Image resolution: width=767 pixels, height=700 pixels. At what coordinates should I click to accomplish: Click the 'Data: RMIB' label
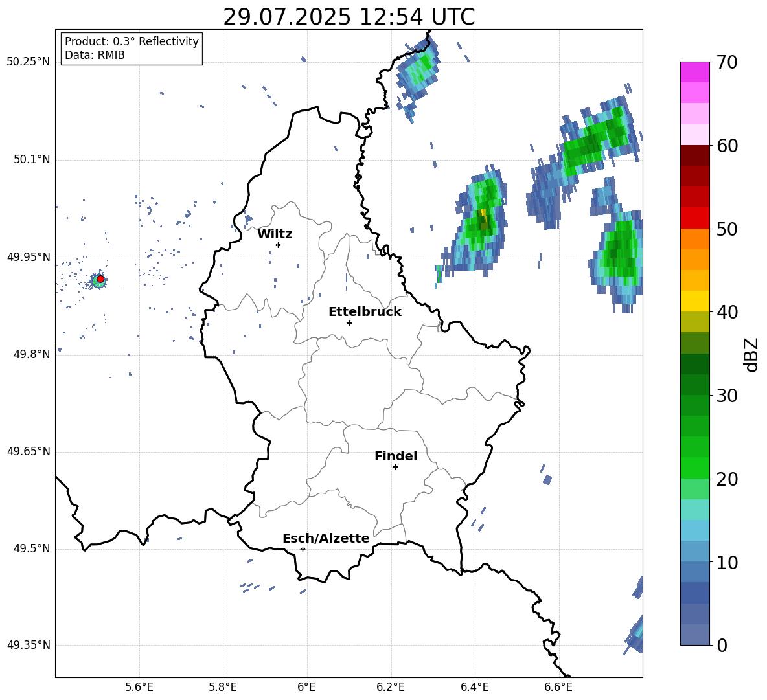pos(95,55)
